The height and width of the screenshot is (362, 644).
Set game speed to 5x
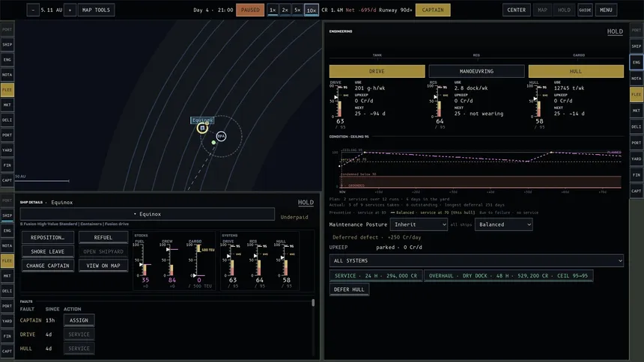[297, 10]
